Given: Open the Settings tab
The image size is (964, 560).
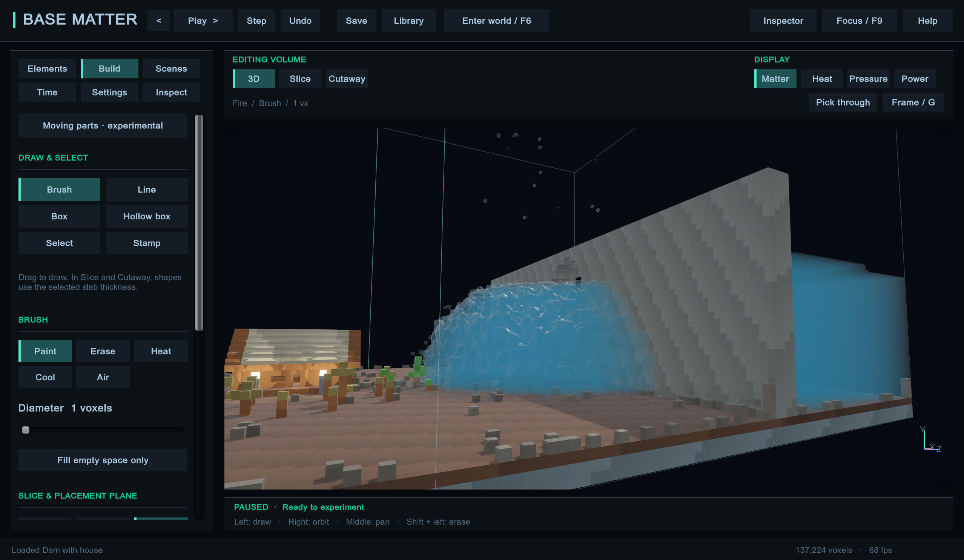Looking at the screenshot, I should (x=109, y=92).
